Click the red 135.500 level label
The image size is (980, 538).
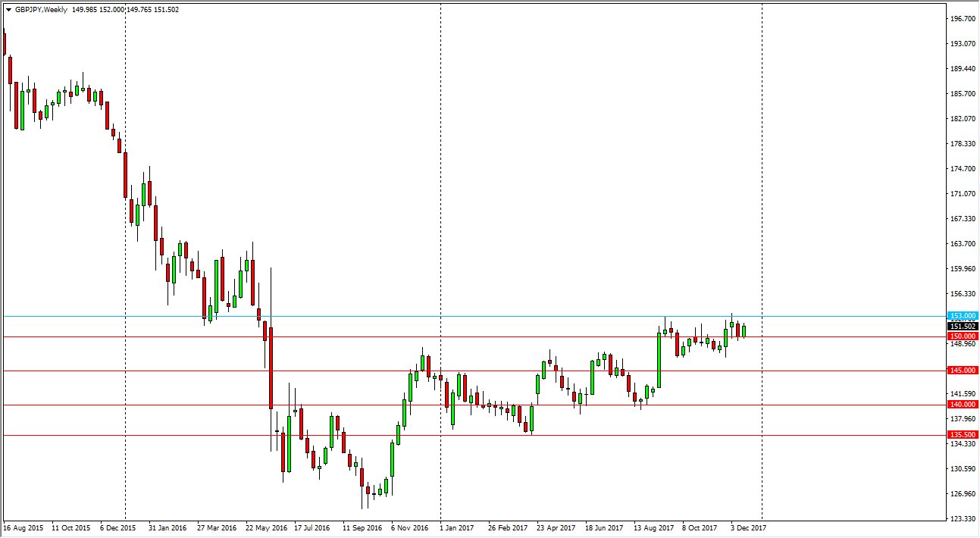coord(963,435)
